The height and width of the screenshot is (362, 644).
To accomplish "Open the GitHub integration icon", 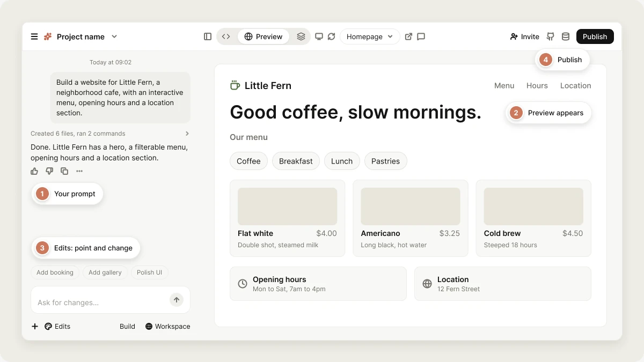I will click(x=550, y=36).
